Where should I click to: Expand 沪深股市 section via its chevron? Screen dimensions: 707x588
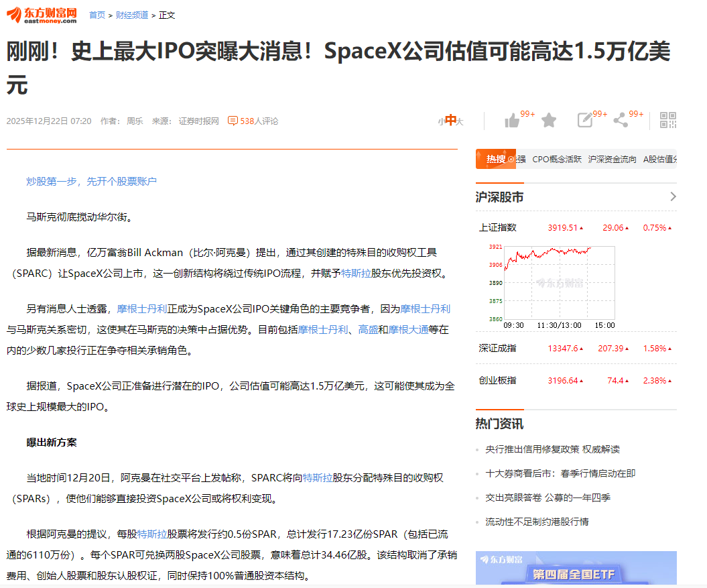pyautogui.click(x=674, y=196)
